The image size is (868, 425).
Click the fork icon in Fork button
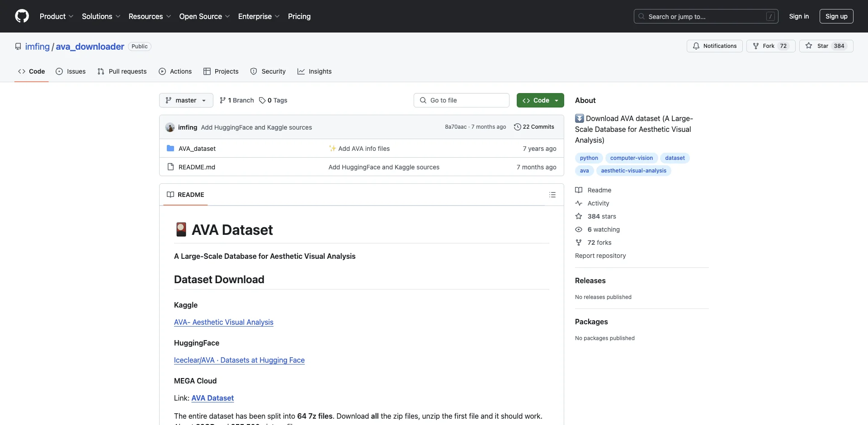click(755, 46)
